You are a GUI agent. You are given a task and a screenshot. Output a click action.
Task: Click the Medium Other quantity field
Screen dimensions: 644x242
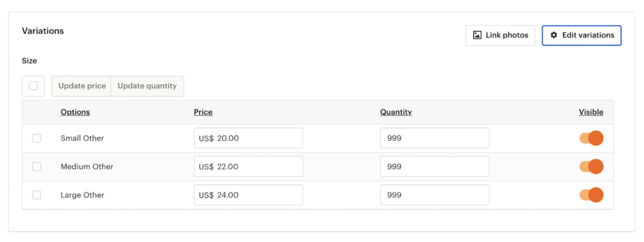[435, 167]
